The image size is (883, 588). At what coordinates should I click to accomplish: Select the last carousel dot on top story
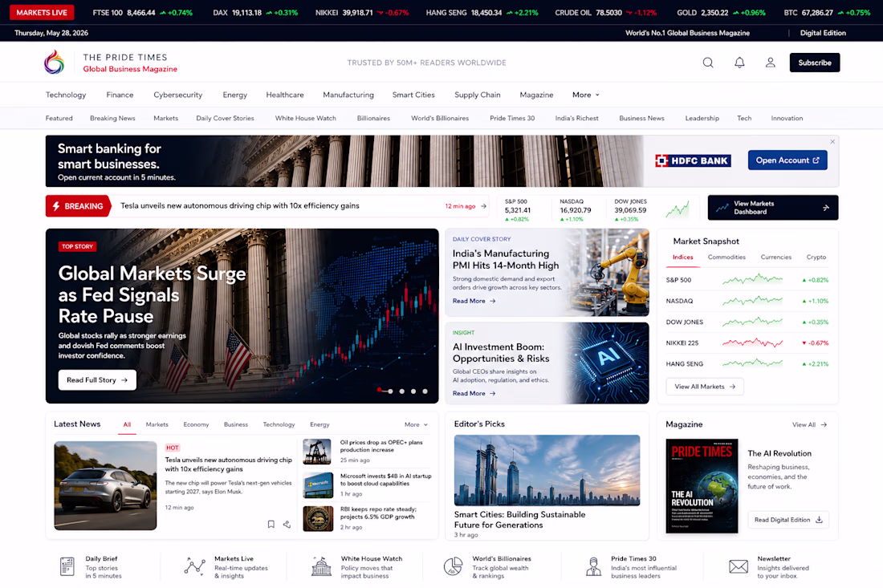tap(425, 391)
